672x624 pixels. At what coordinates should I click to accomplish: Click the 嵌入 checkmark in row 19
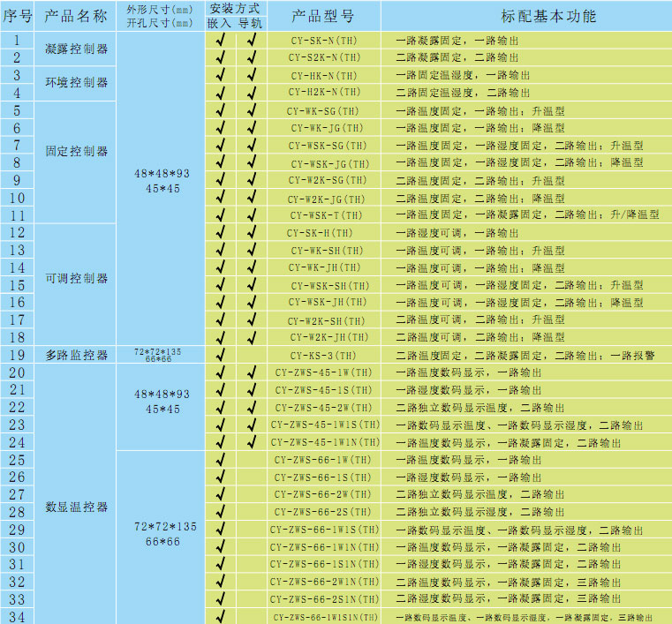pyautogui.click(x=221, y=355)
